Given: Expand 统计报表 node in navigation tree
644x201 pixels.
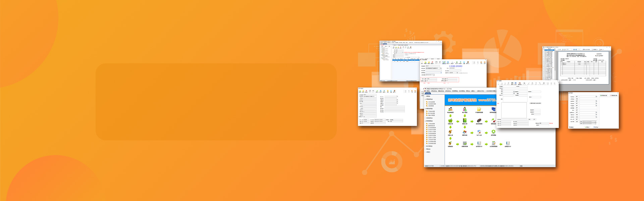Looking at the screenshot, I should click(x=425, y=146).
